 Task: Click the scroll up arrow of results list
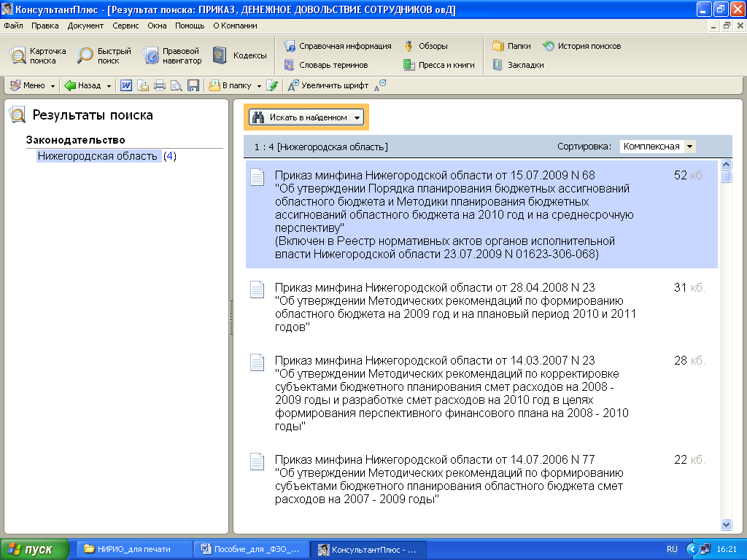coord(727,165)
